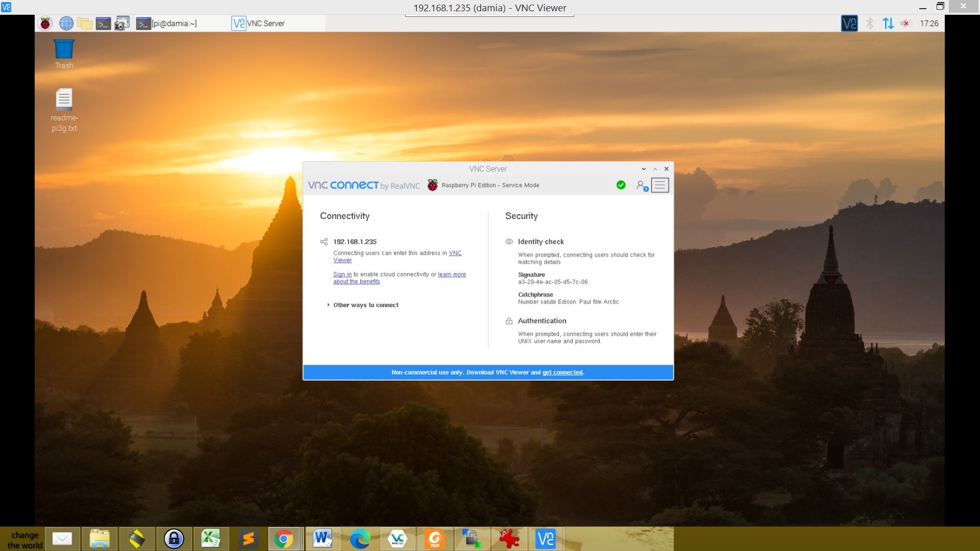Open the web browser on the Pi panel

click(66, 23)
